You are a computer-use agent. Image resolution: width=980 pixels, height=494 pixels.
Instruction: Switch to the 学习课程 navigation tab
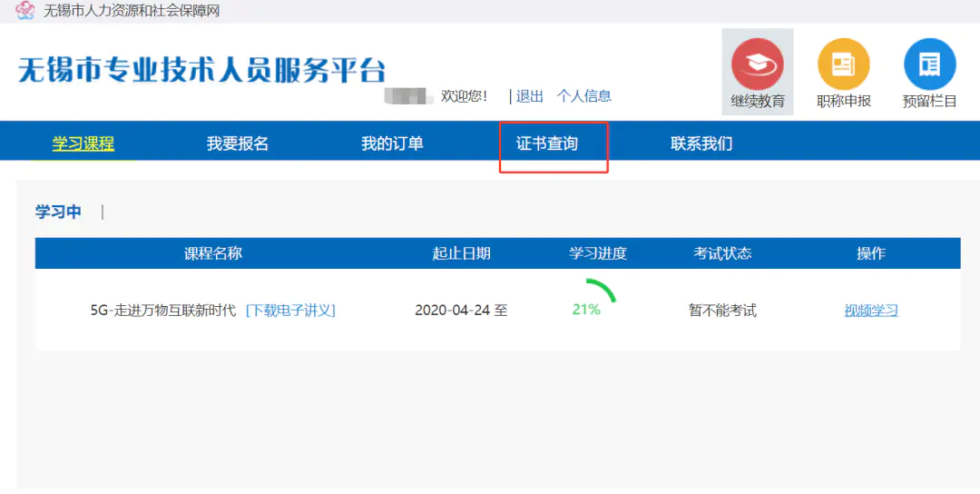[83, 143]
